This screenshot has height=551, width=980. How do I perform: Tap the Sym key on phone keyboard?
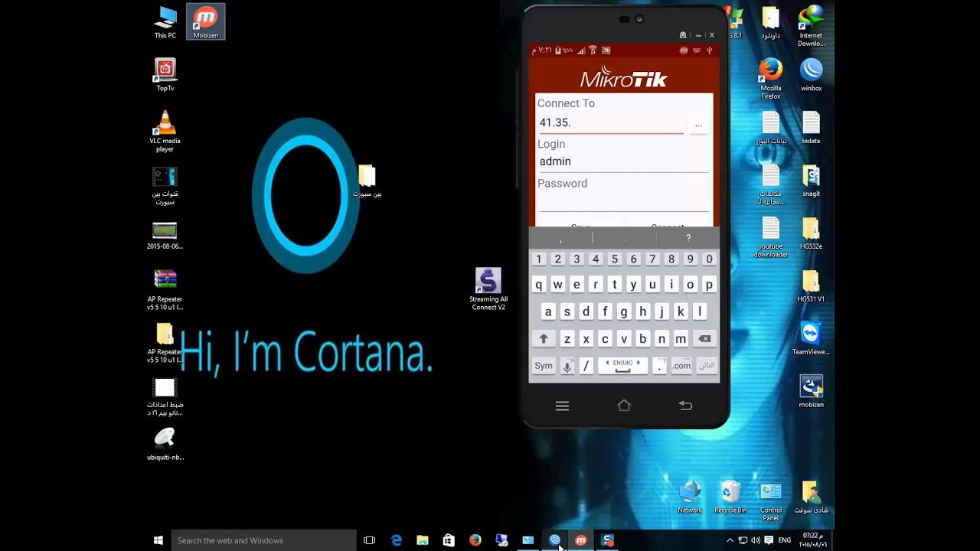(x=544, y=366)
